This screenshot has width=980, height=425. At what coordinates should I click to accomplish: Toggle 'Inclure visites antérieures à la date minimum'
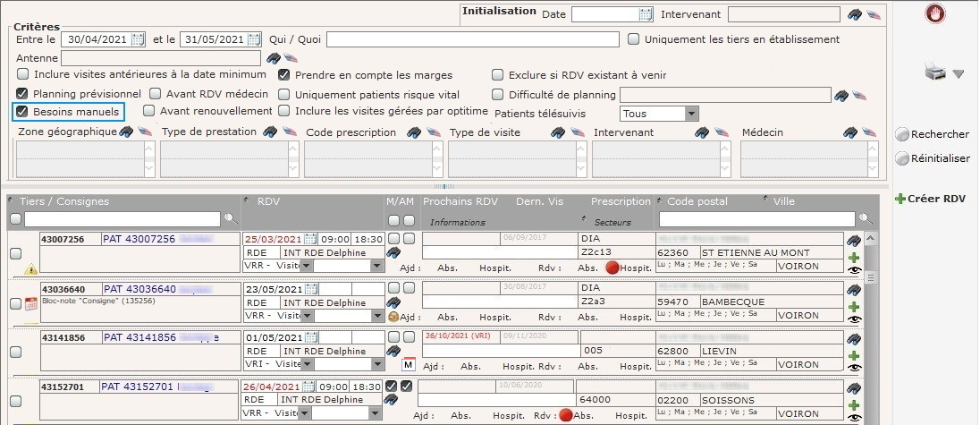(x=22, y=74)
